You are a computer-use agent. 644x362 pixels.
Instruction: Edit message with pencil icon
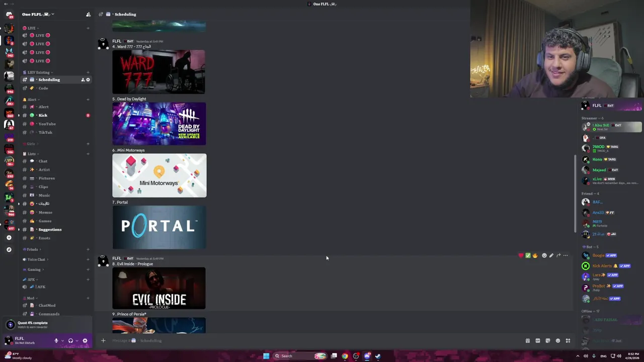tap(551, 255)
